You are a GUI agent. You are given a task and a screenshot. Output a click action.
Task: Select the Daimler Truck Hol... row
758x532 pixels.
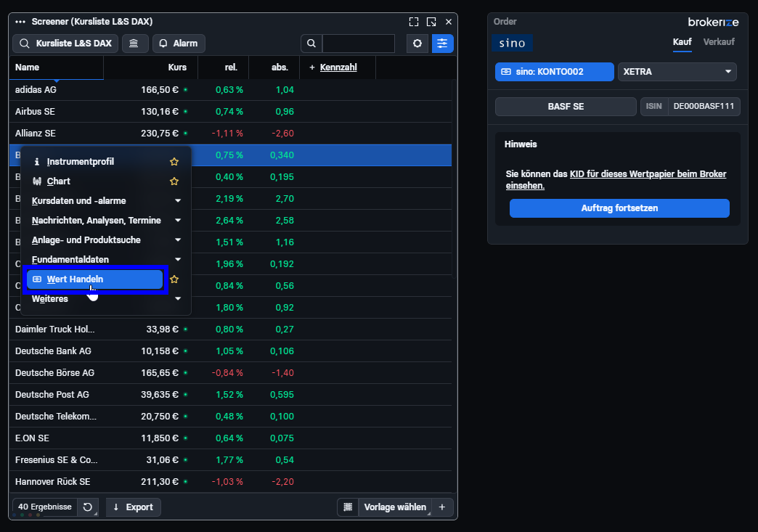(230, 330)
